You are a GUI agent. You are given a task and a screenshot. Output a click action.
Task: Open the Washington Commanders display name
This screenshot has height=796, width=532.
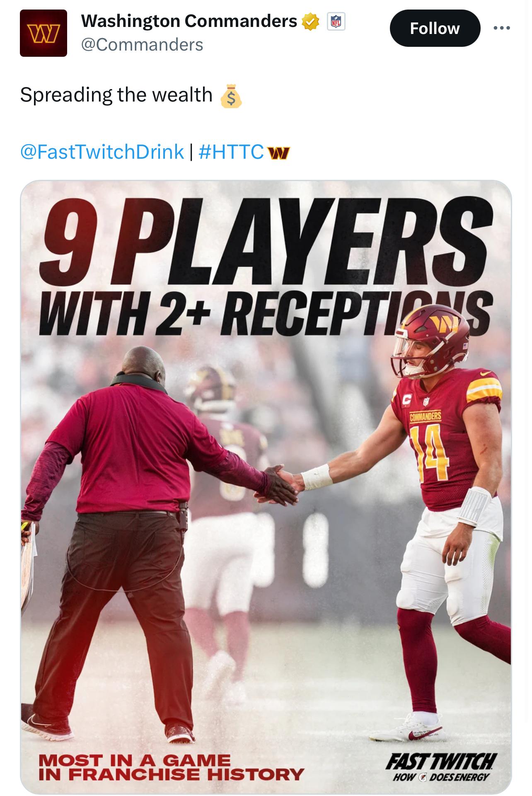pyautogui.click(x=189, y=21)
